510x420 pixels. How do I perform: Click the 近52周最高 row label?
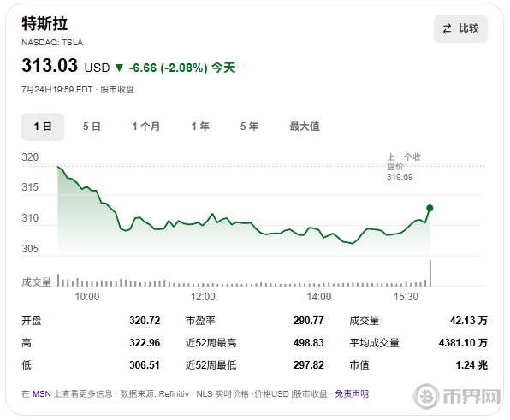211,343
